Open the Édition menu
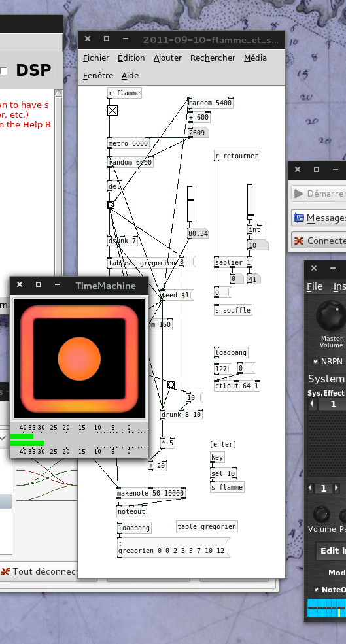 131,58
